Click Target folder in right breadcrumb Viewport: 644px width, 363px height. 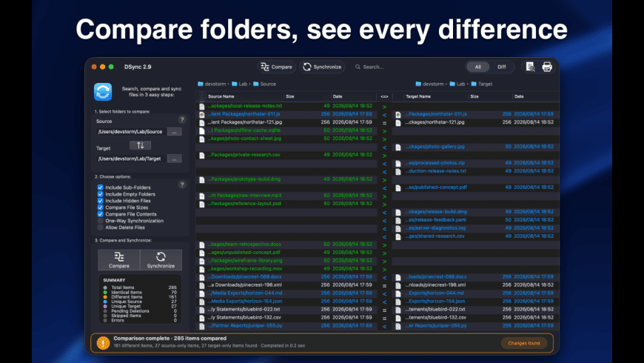coord(482,84)
